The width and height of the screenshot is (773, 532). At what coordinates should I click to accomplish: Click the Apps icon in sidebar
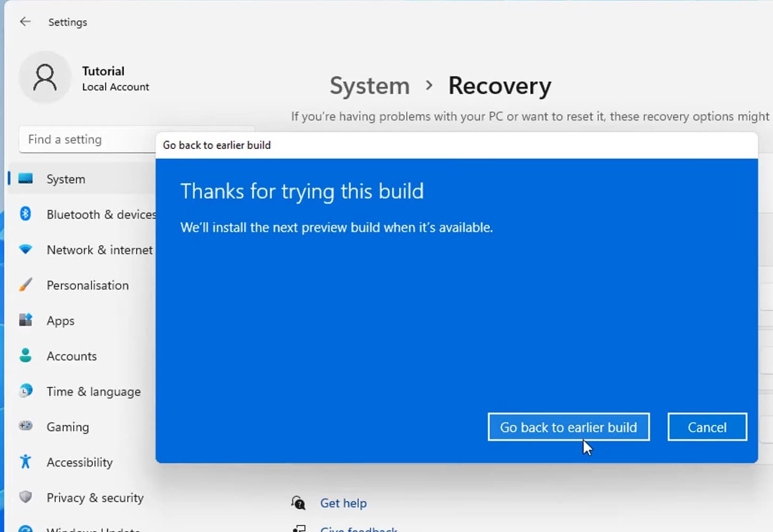coord(26,320)
